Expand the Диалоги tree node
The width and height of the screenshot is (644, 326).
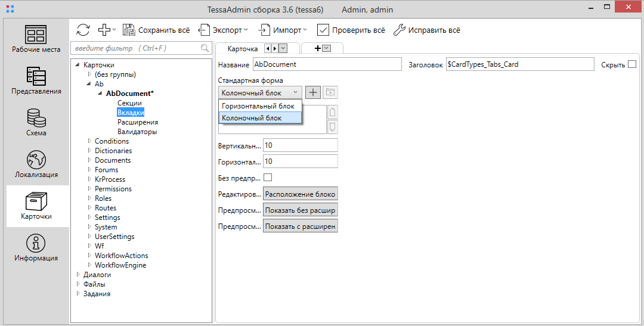point(78,275)
